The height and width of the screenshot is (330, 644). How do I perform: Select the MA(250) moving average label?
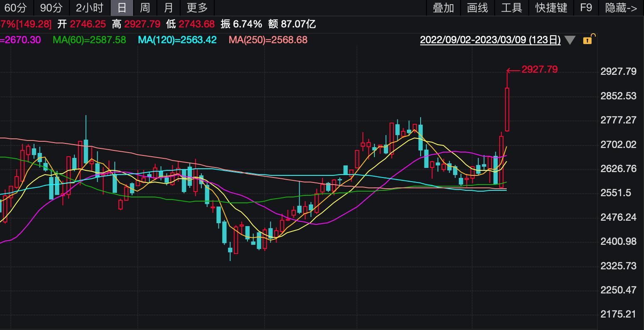(x=268, y=40)
